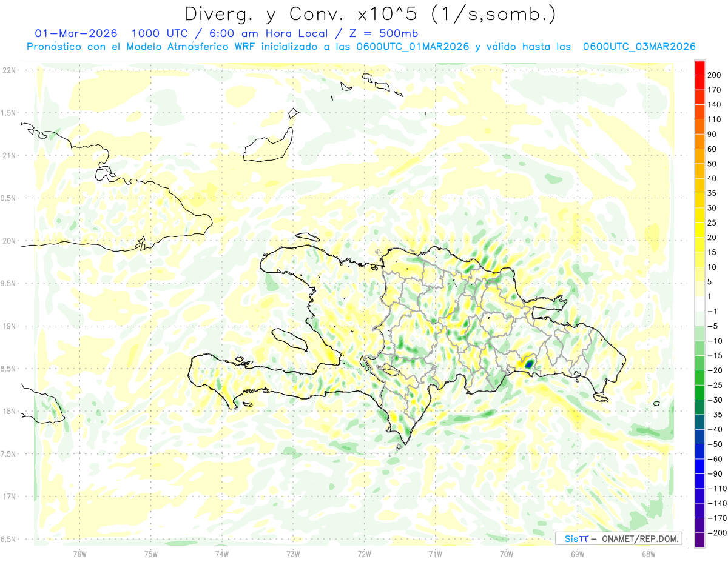The height and width of the screenshot is (562, 728).
Task: Click the '74W' longitude label
Action: click(x=222, y=554)
